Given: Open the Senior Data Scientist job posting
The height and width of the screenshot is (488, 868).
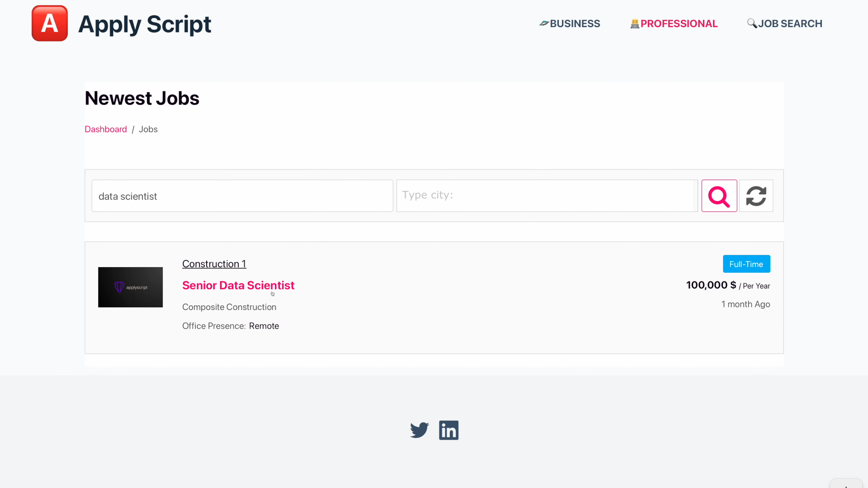Looking at the screenshot, I should pos(238,286).
